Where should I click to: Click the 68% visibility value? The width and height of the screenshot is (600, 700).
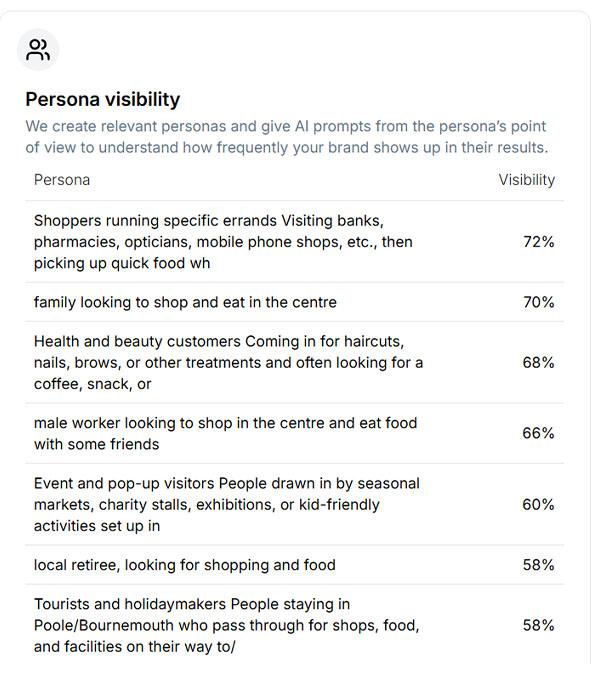pos(538,363)
